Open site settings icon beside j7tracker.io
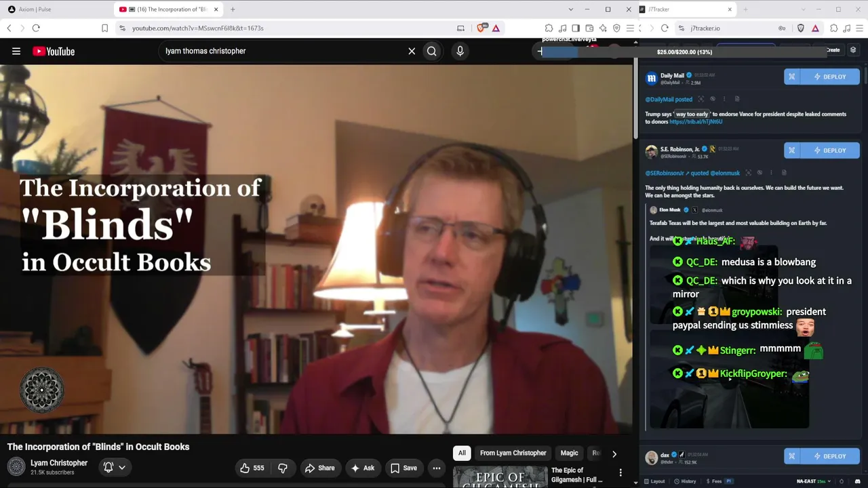 tap(682, 28)
